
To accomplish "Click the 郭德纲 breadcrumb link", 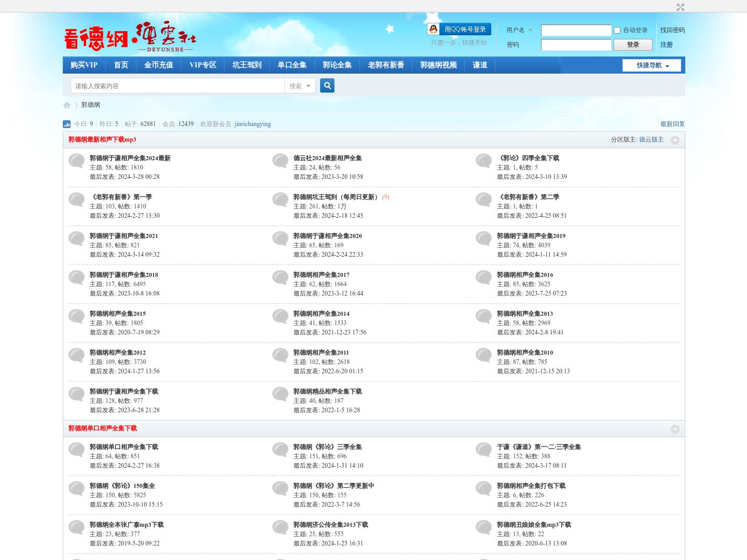I will 90,105.
